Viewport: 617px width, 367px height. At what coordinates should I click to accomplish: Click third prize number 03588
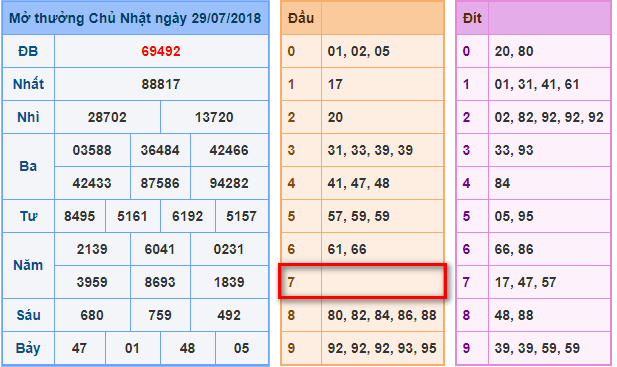(x=92, y=150)
